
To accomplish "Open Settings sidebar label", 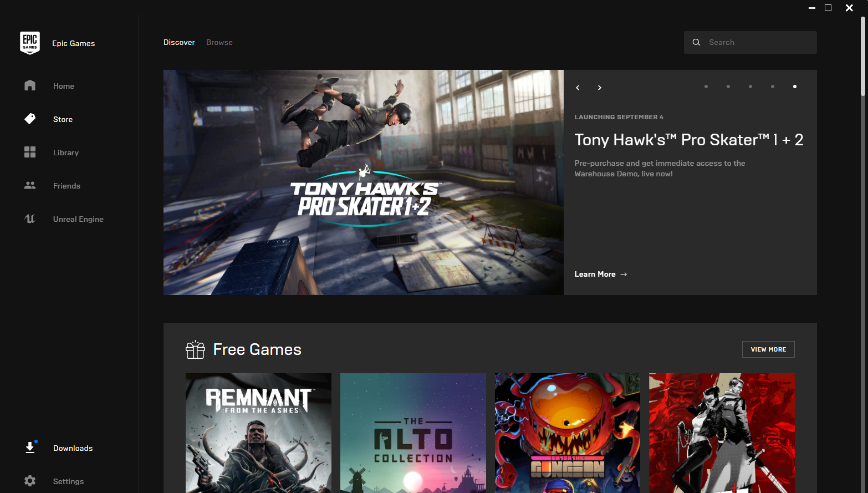I will click(68, 481).
